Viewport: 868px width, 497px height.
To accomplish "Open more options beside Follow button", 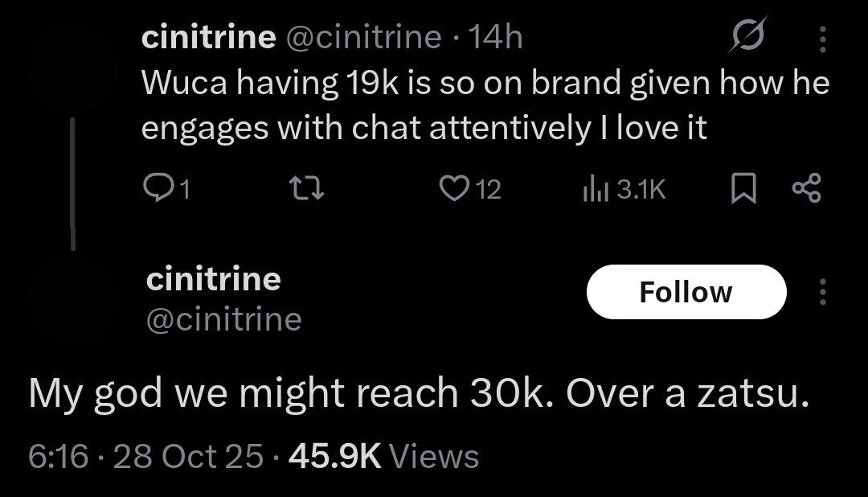I will (x=821, y=292).
